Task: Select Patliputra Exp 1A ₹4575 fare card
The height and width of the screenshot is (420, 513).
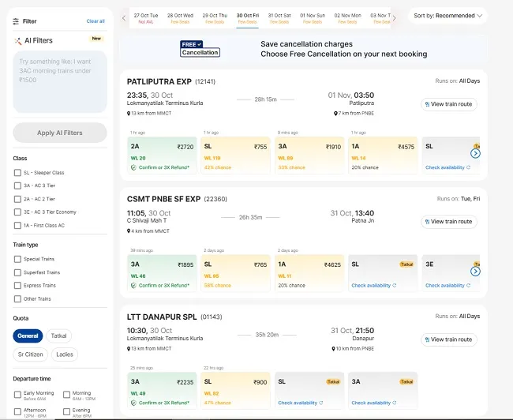Action: [383, 156]
